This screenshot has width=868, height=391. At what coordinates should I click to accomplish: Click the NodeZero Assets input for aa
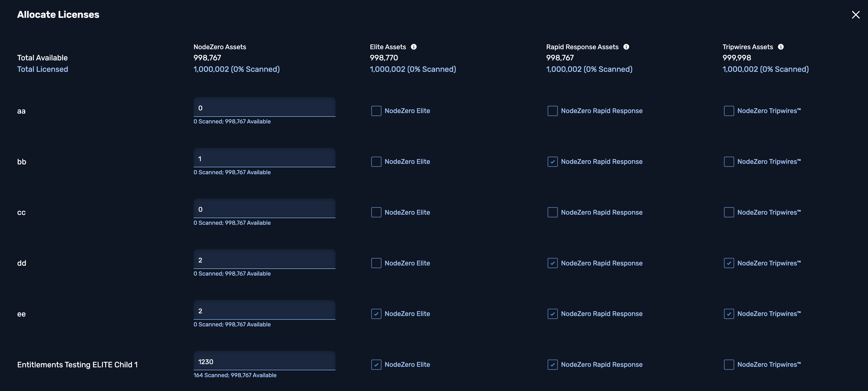click(x=264, y=108)
